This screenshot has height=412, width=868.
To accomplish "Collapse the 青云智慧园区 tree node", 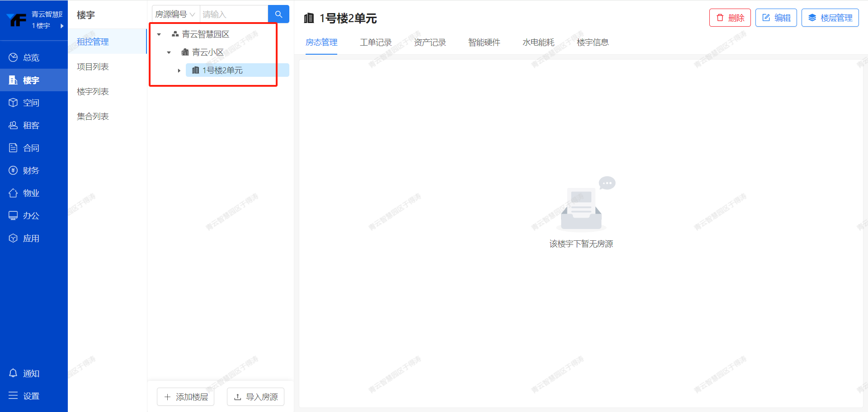I will pos(159,34).
